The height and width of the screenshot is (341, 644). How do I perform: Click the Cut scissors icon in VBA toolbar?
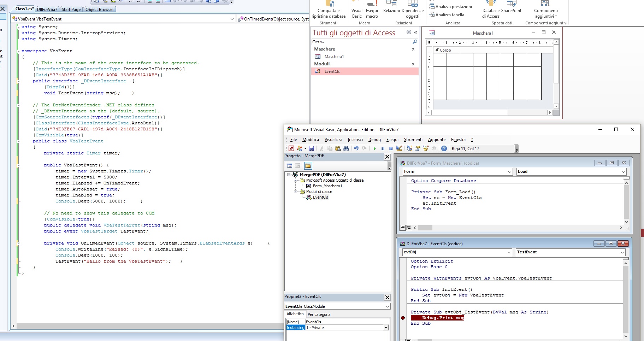pos(322,148)
